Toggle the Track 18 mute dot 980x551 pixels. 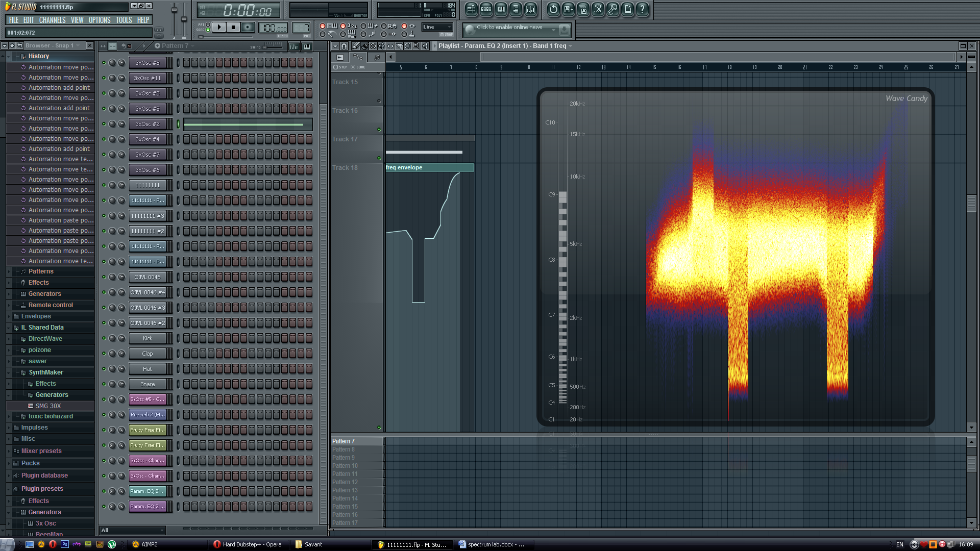coord(379,428)
